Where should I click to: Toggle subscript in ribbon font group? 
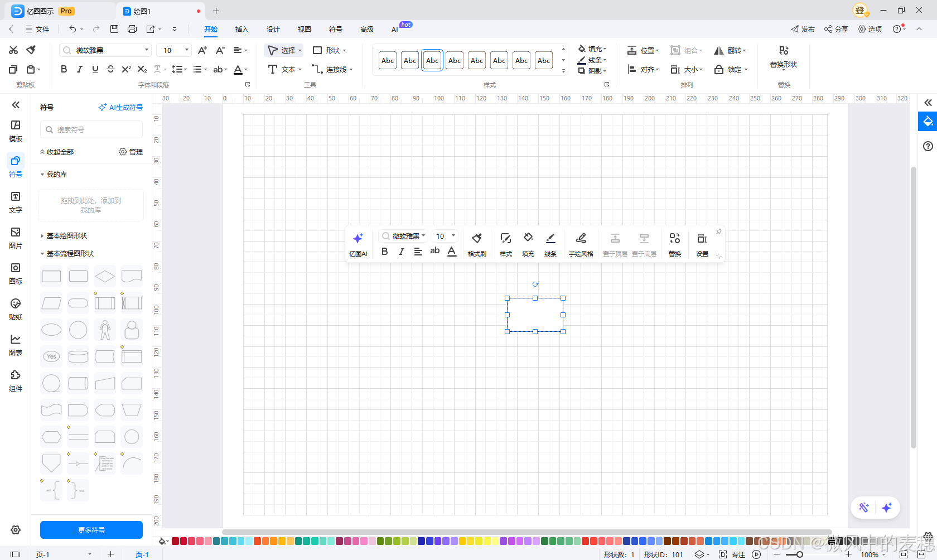142,69
